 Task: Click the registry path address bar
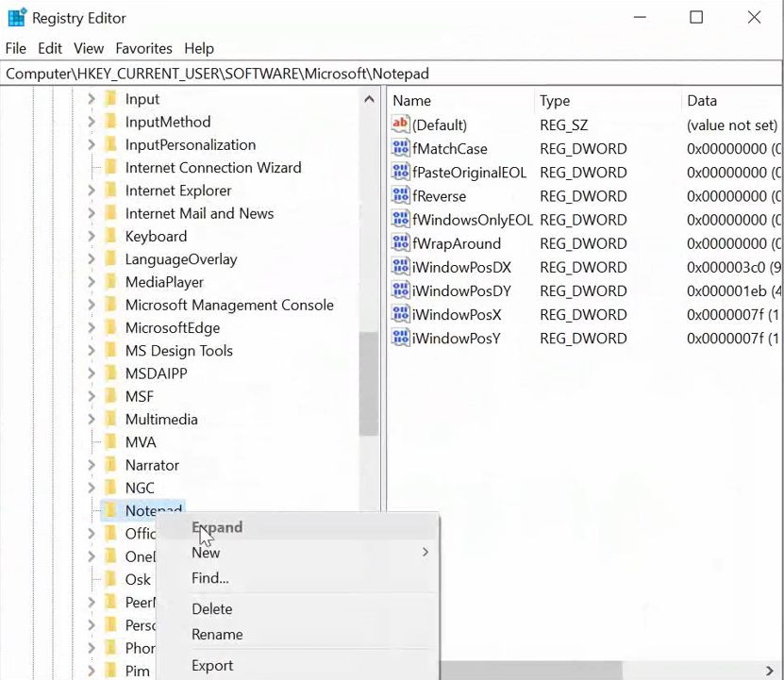(377, 74)
